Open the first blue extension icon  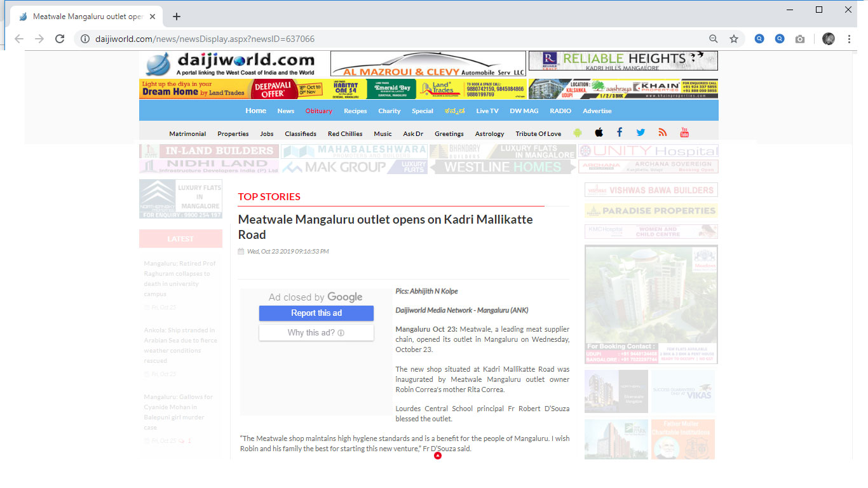(x=759, y=39)
